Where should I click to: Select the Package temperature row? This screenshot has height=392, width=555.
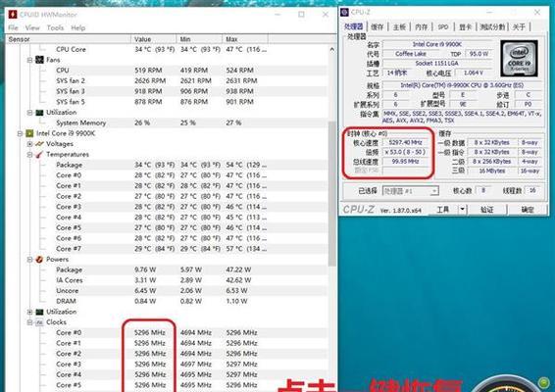pos(167,165)
